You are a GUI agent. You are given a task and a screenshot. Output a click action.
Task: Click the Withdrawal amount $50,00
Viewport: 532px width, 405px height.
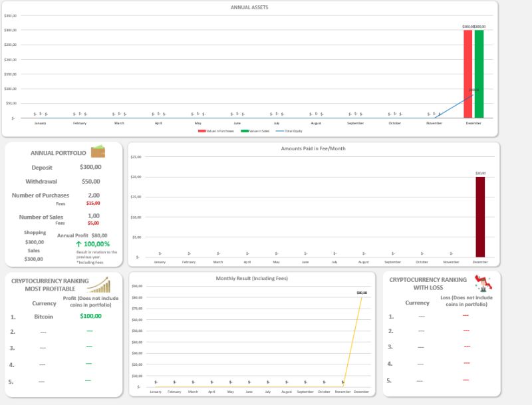point(92,181)
